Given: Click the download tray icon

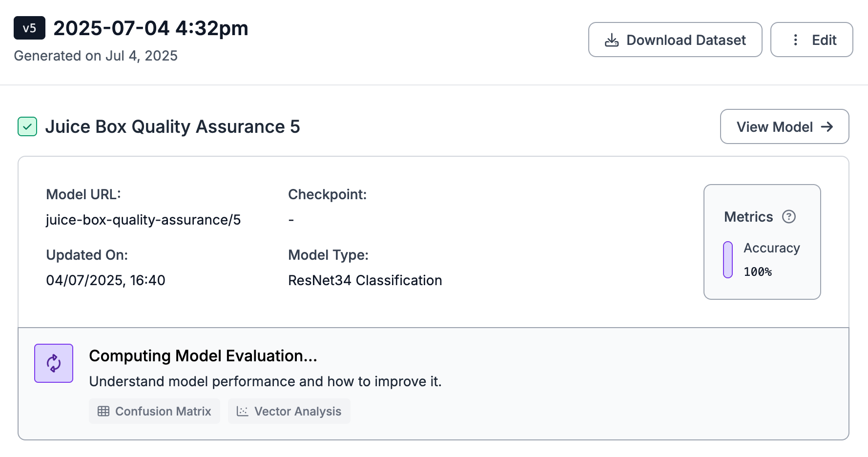Looking at the screenshot, I should click(612, 40).
